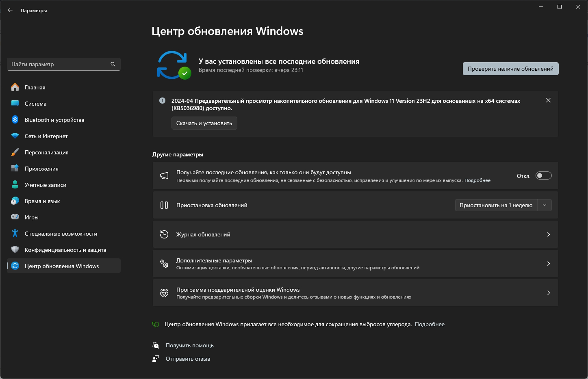Click the large update status sync icon
588x379 pixels.
click(x=174, y=65)
